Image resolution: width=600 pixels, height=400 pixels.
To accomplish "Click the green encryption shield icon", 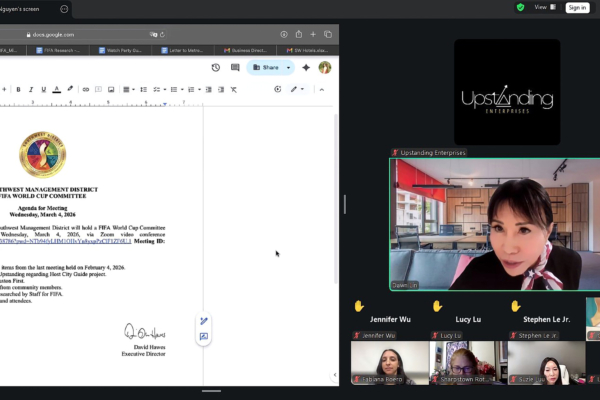I will [520, 7].
